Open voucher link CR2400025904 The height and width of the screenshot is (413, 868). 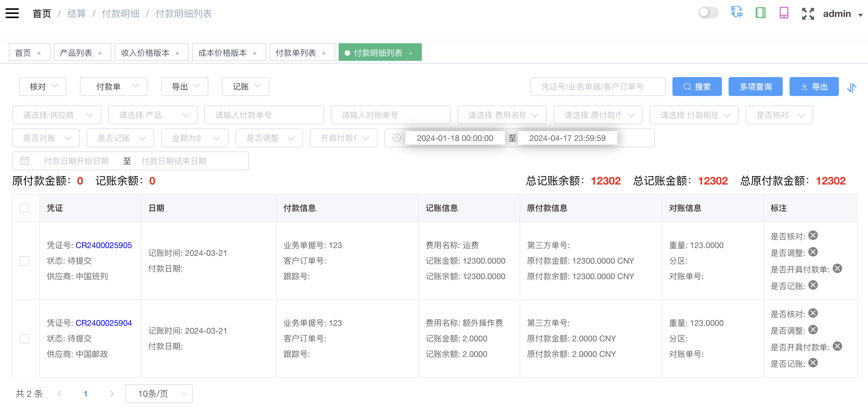[x=103, y=323]
